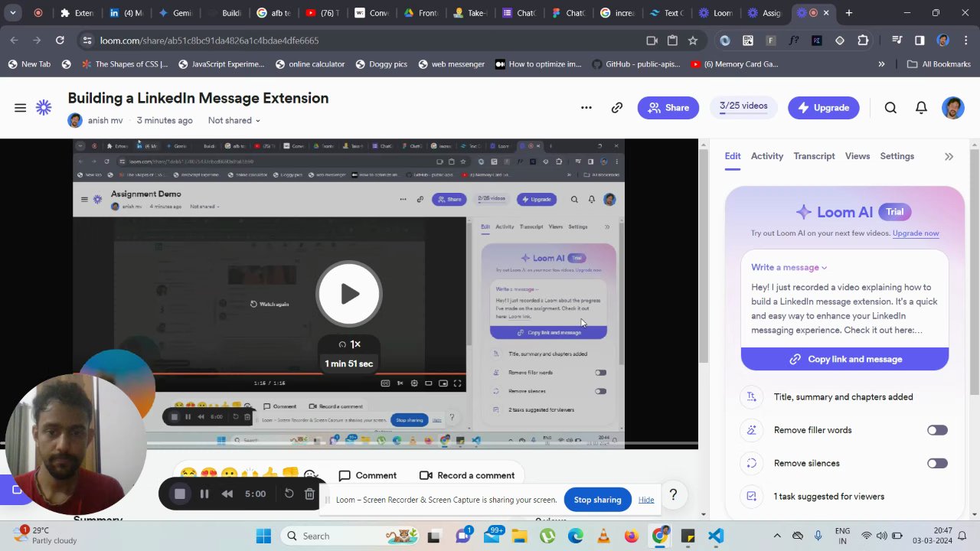Screen dimensions: 980x551
Task: Click Title, summary and chapters added
Action: point(843,397)
